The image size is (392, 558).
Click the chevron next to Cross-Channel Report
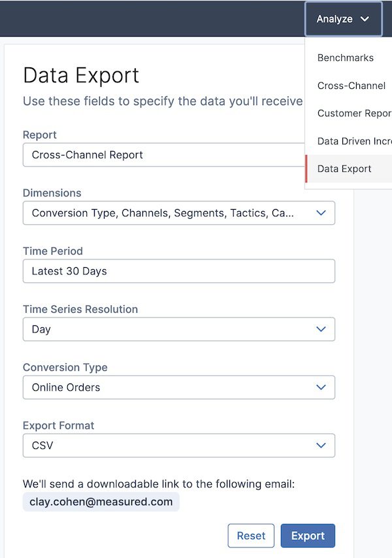pyautogui.click(x=321, y=155)
